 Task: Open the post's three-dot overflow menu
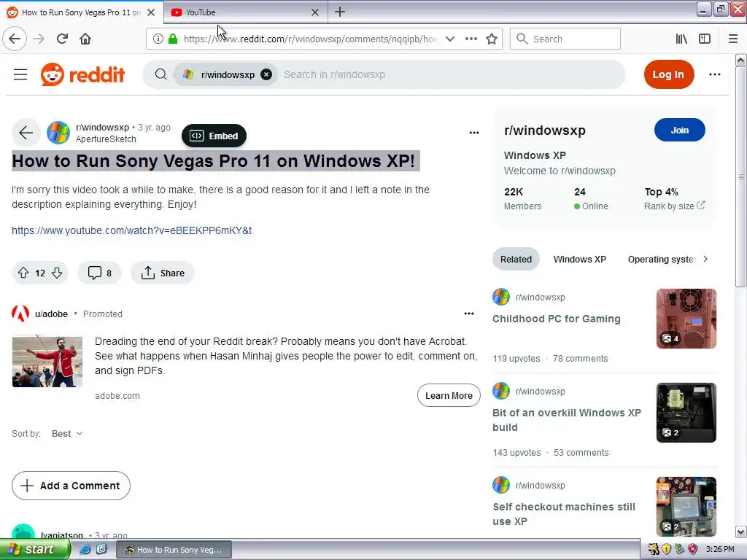pyautogui.click(x=474, y=133)
